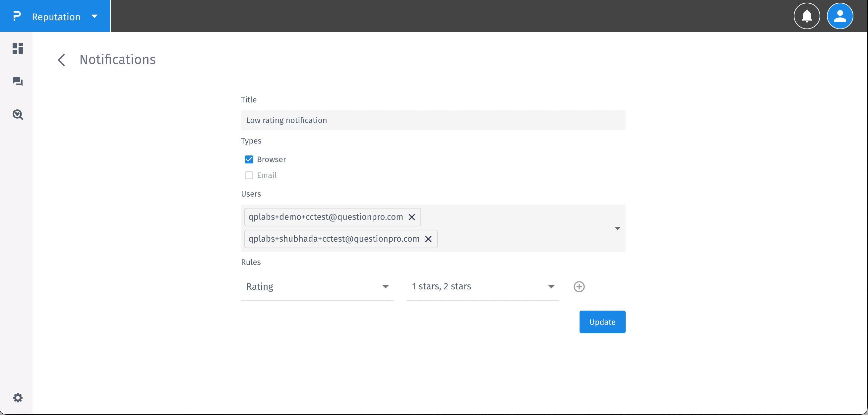Viewport: 868px width, 415px height.
Task: Click the QuestionPro logo icon
Action: pos(16,16)
